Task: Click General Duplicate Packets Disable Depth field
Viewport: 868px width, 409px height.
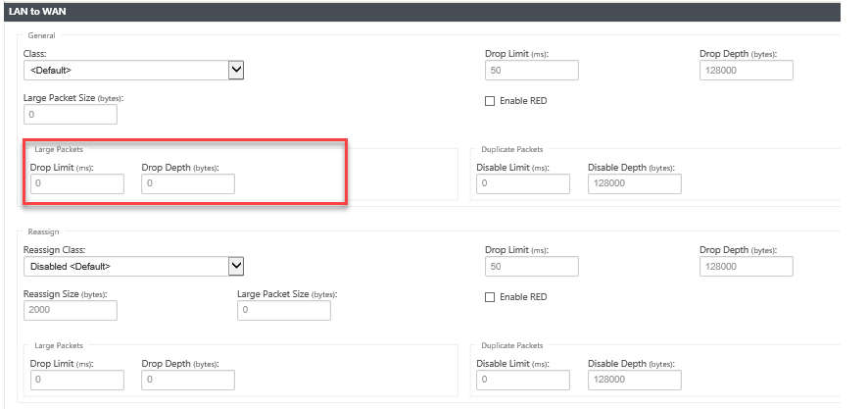Action: tap(635, 184)
